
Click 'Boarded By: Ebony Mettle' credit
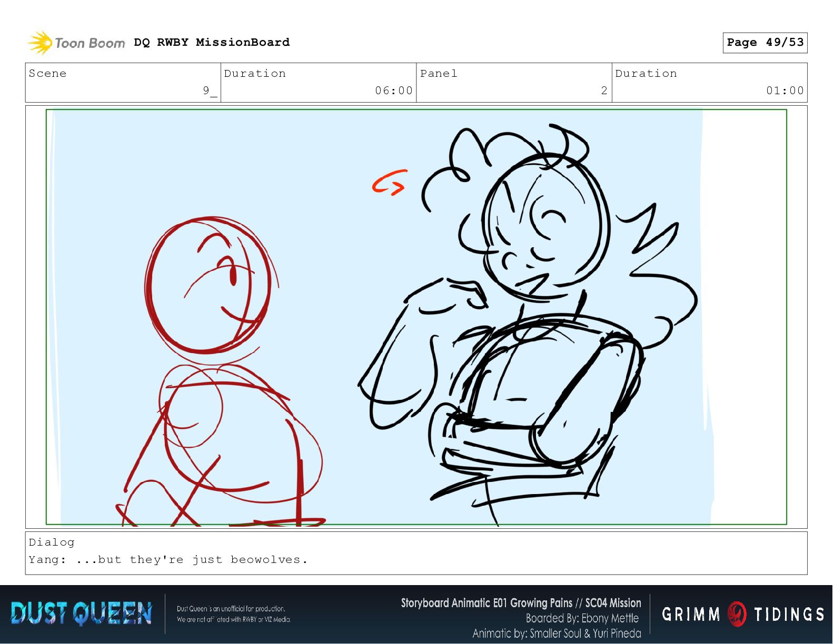[x=582, y=618]
